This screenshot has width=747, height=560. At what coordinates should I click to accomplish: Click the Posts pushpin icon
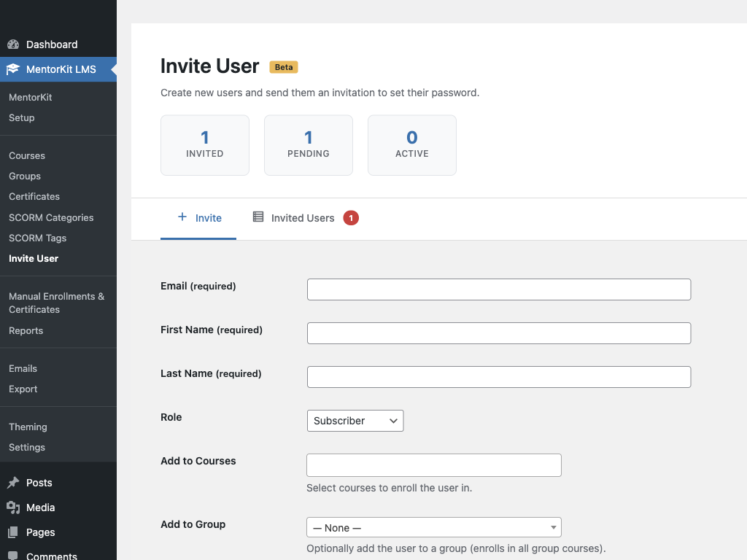click(13, 483)
